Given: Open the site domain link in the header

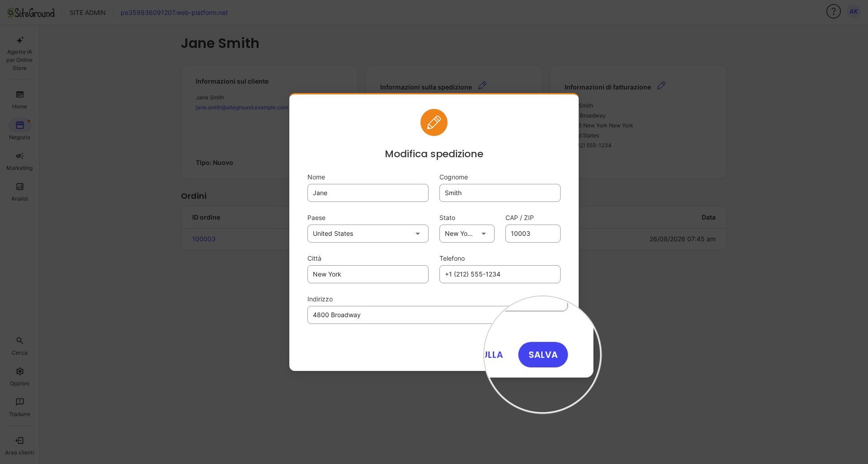Looking at the screenshot, I should tap(174, 13).
